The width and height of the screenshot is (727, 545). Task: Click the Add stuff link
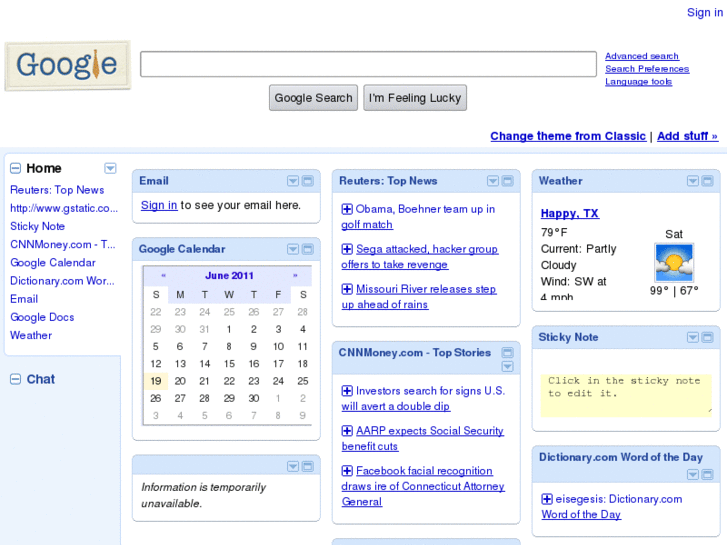point(688,136)
